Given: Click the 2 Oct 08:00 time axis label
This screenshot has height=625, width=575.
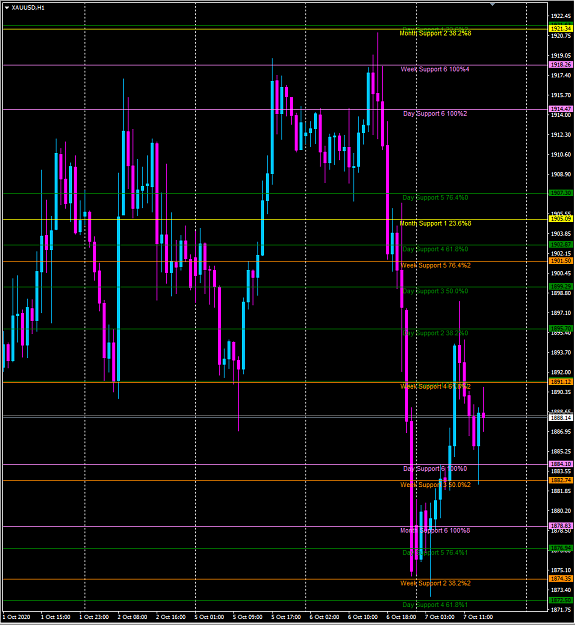Looking at the screenshot, I should point(133,617).
